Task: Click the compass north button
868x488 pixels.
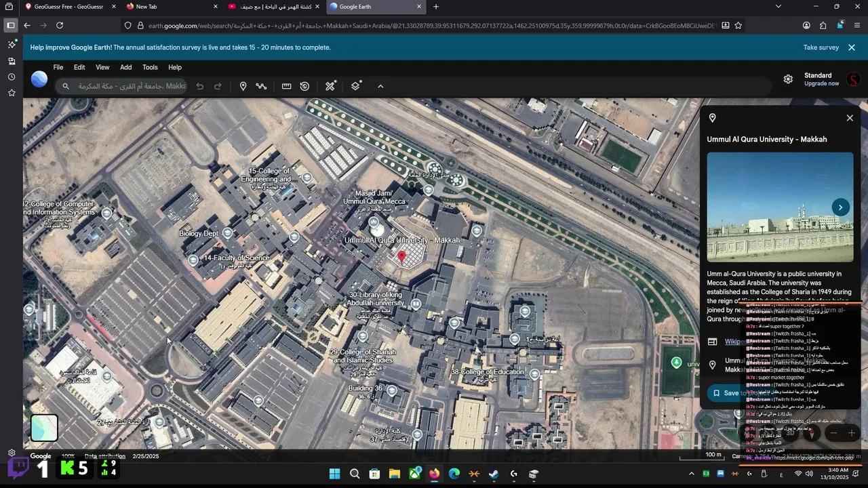Action: 812,434
